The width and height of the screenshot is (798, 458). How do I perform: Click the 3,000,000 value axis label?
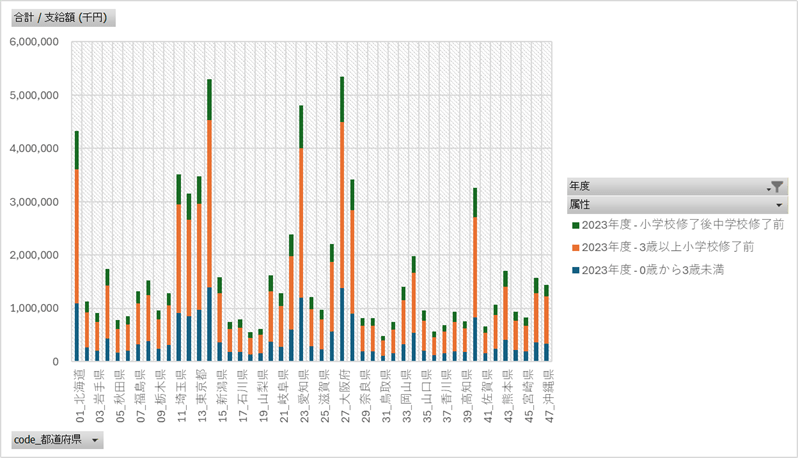[x=34, y=202]
